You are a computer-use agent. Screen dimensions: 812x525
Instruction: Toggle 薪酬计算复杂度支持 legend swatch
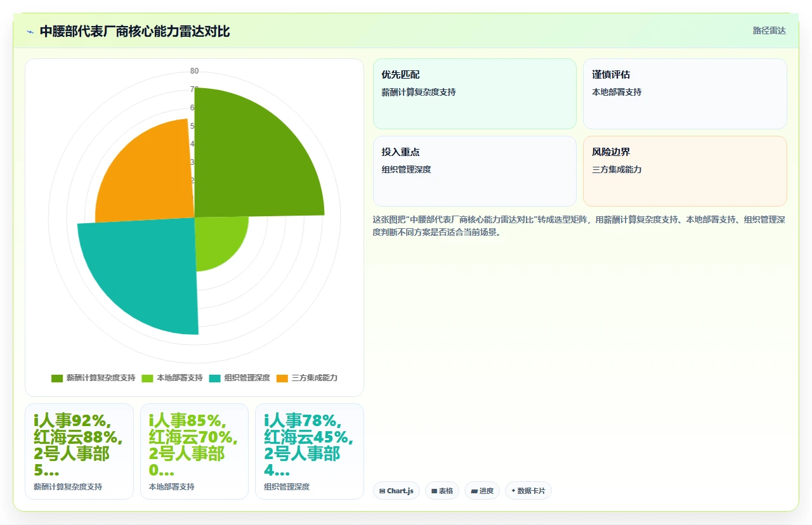point(57,378)
